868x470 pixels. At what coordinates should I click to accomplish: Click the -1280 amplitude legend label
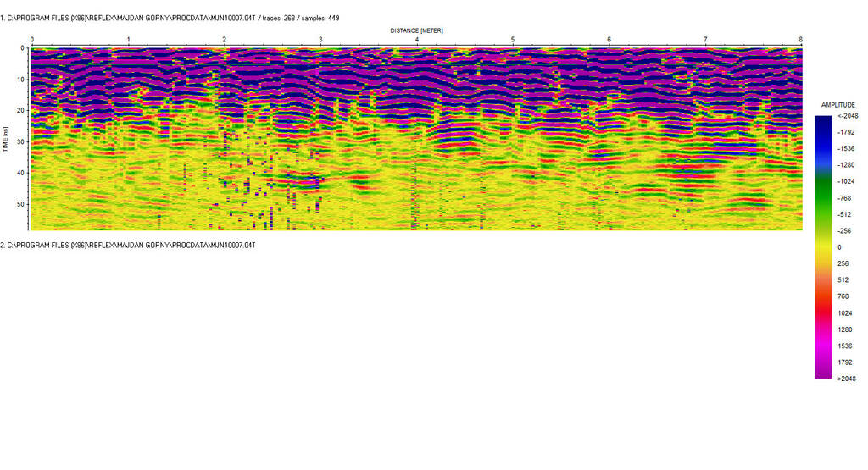(x=847, y=165)
